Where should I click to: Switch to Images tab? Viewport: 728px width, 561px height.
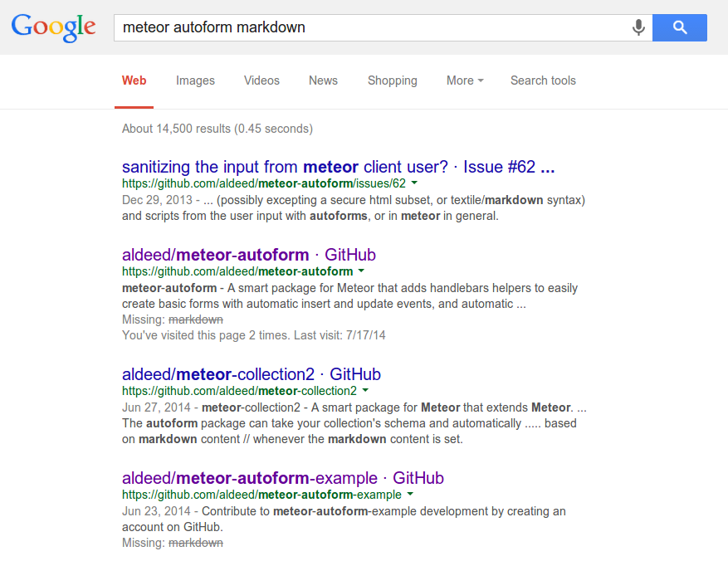point(195,80)
